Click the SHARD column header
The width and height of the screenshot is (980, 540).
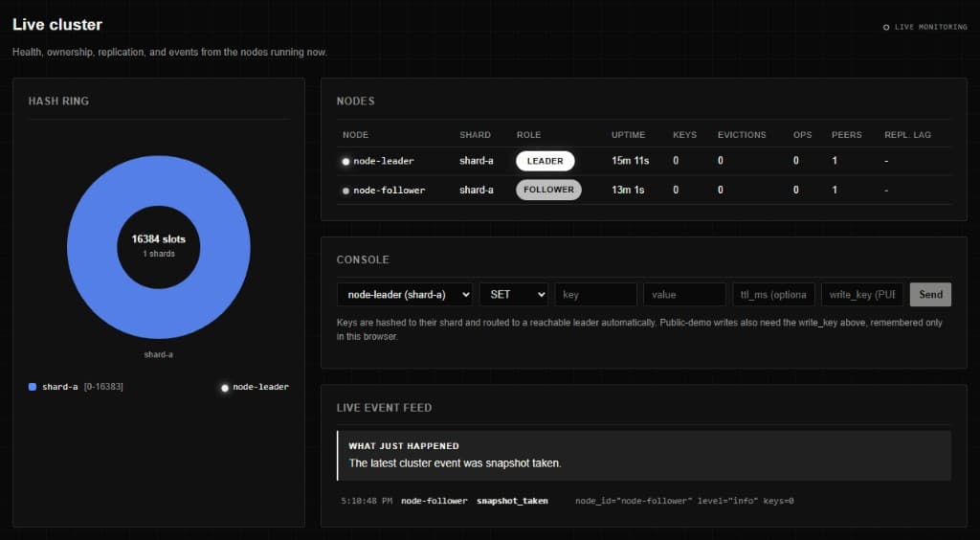point(475,135)
